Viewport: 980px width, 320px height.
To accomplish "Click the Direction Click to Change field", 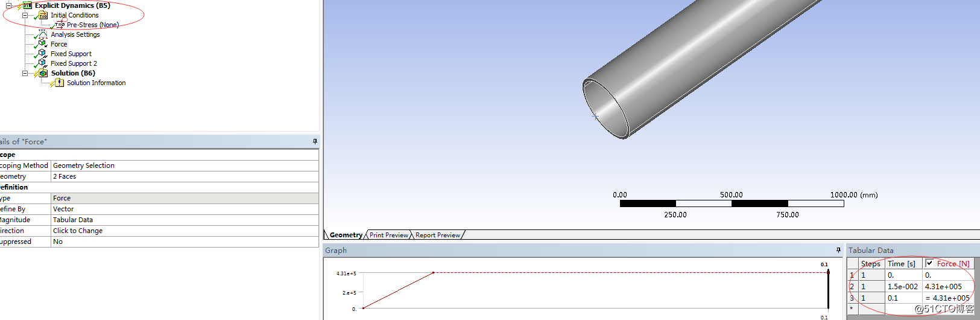I will click(x=185, y=231).
